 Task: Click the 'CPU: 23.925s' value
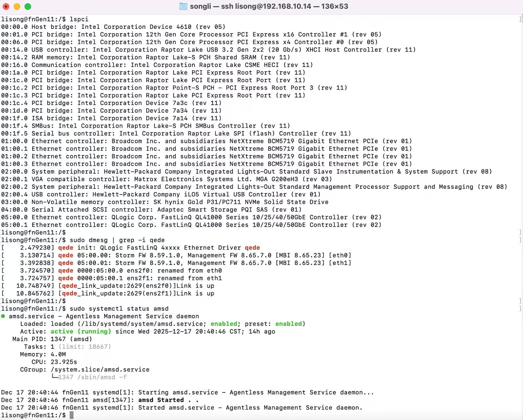[x=54, y=362]
